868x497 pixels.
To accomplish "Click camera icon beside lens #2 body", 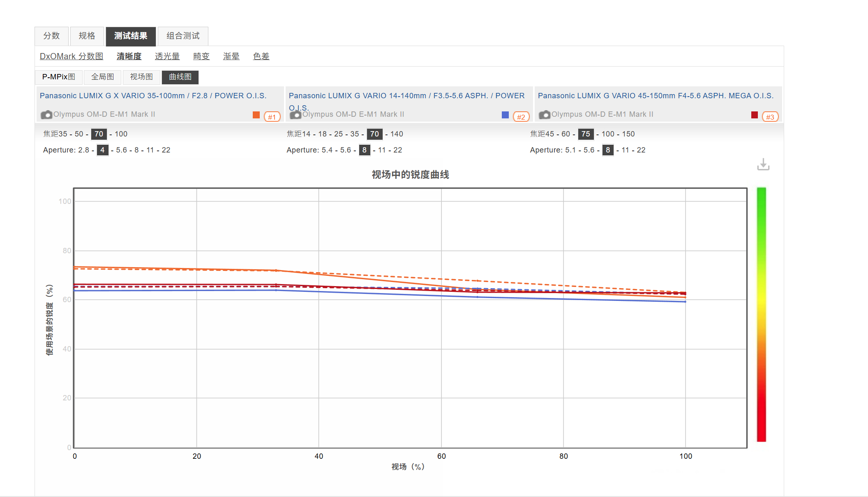I will point(295,115).
